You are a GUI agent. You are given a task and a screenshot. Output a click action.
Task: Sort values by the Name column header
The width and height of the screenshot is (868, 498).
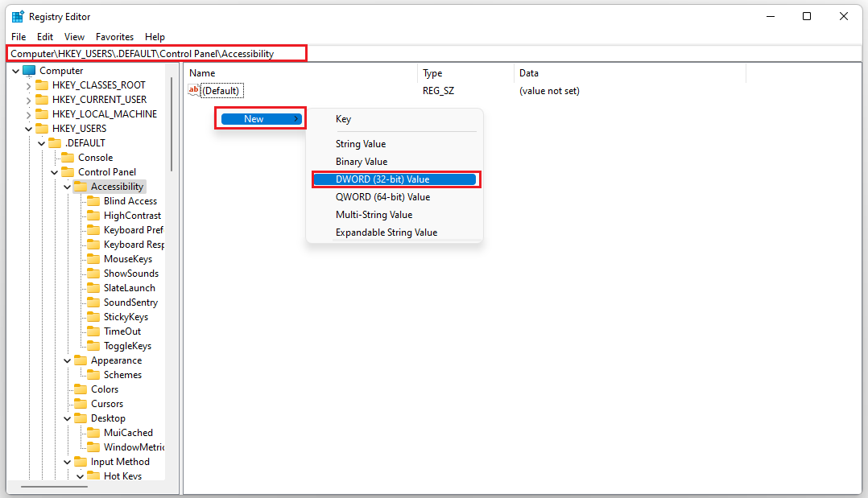click(301, 73)
